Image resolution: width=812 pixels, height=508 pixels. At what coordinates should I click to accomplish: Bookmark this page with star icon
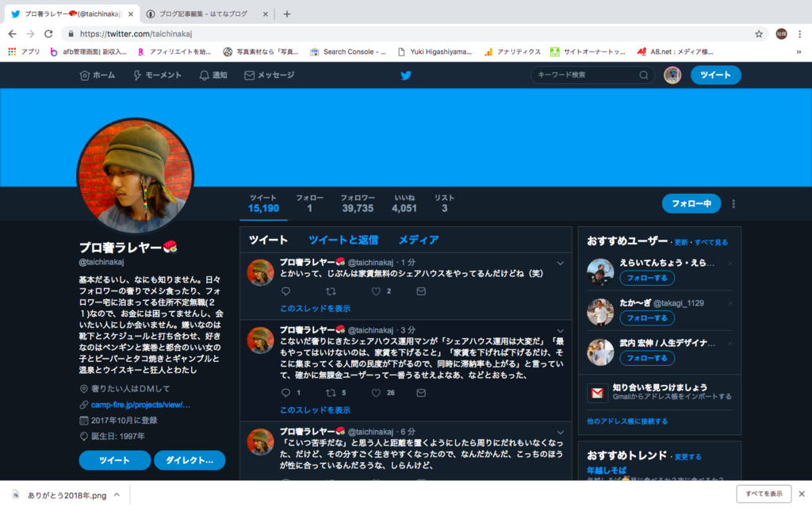pos(759,33)
